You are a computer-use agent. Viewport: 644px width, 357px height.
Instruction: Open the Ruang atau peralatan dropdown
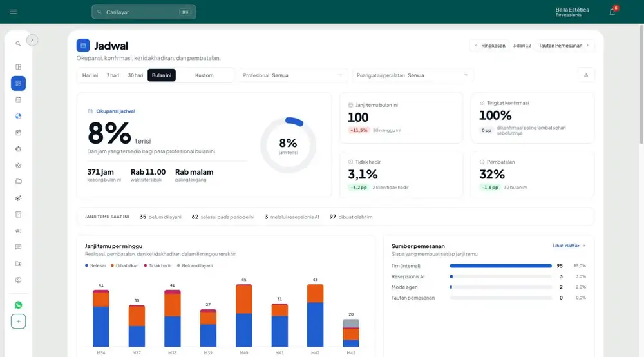pyautogui.click(x=412, y=75)
